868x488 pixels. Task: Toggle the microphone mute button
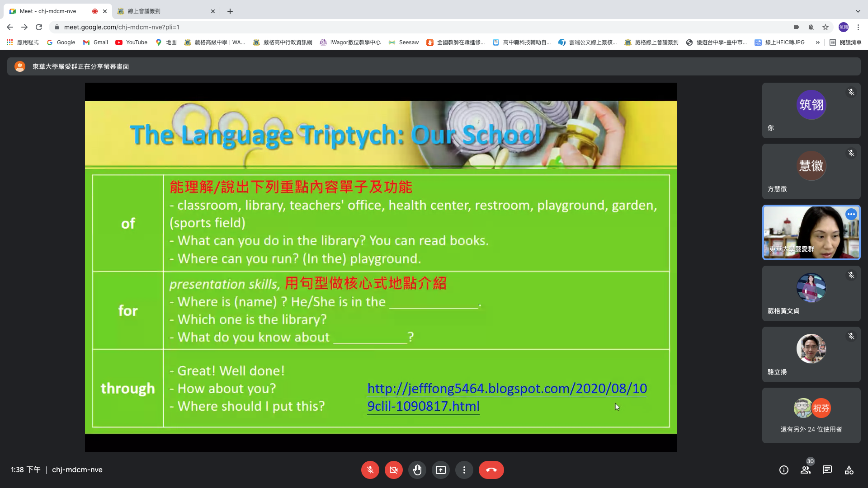pyautogui.click(x=370, y=470)
